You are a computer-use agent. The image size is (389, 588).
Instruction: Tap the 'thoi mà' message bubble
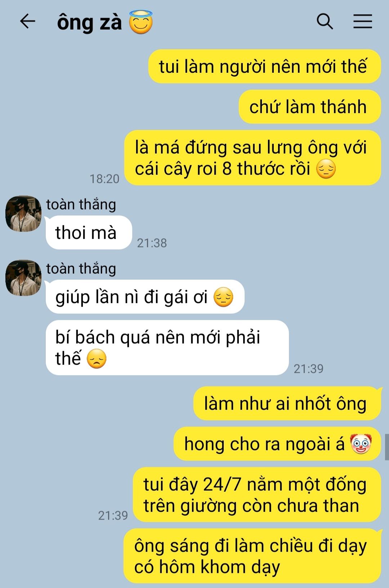[89, 233]
